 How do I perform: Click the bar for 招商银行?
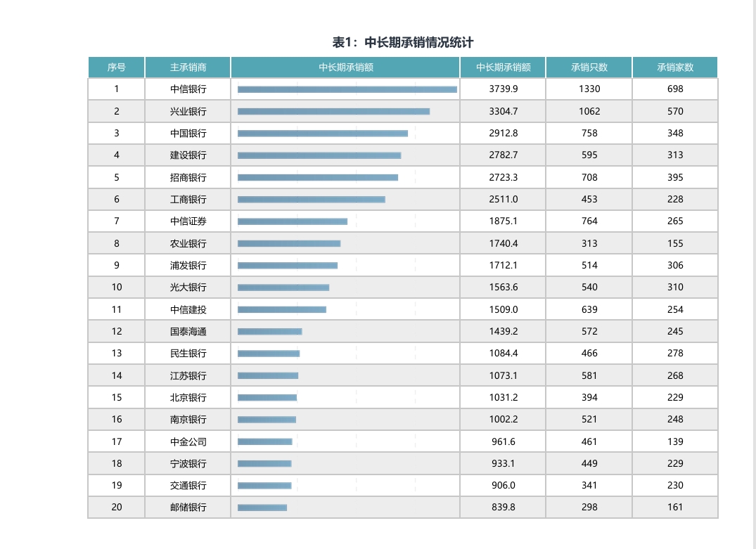click(316, 177)
